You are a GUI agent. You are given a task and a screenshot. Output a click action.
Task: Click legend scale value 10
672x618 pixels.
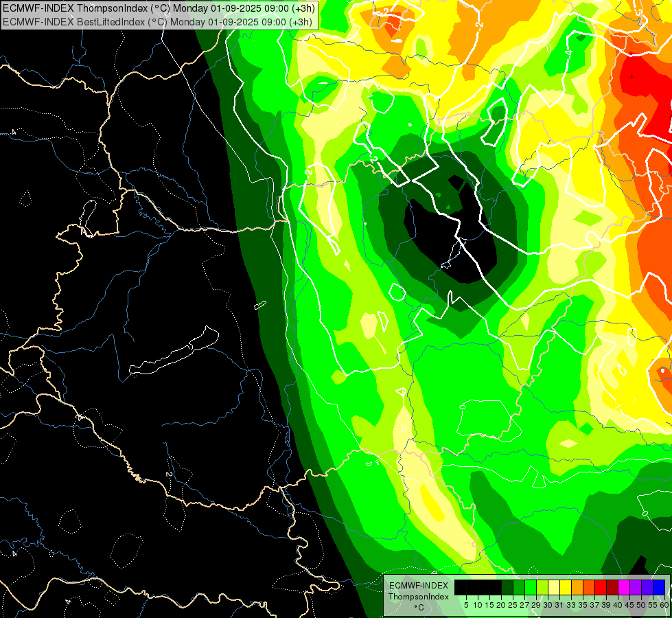click(x=478, y=605)
